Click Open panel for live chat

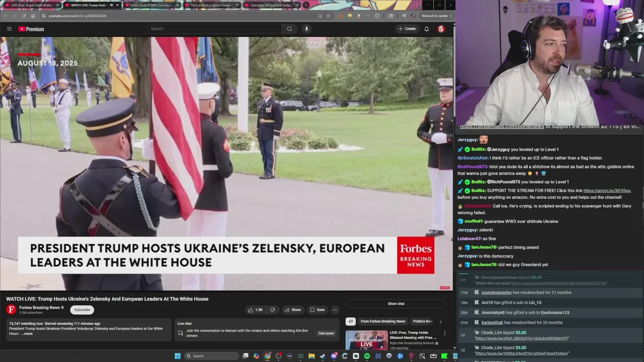tap(326, 333)
